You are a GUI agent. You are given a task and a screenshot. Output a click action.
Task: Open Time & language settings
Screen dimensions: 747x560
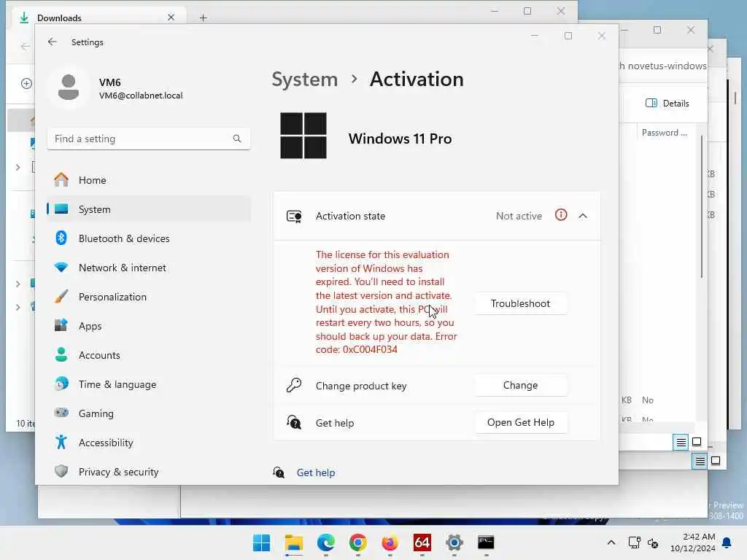(x=149, y=384)
